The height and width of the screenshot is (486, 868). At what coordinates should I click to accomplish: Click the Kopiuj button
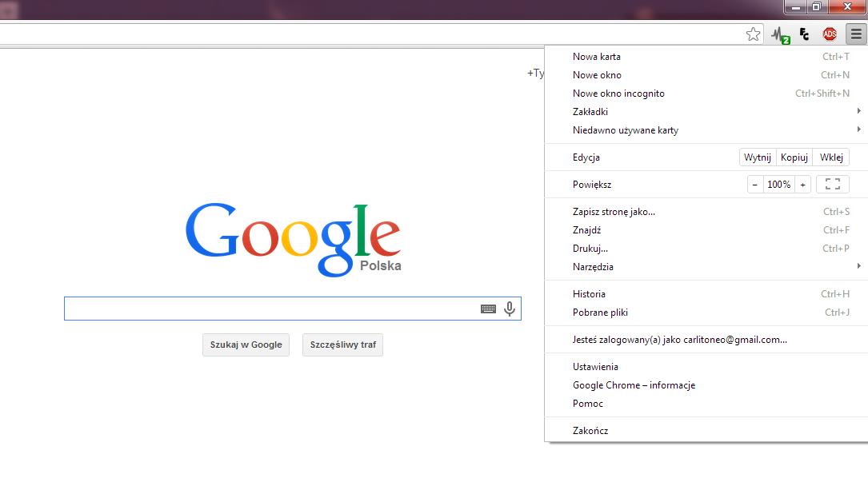[x=794, y=157]
